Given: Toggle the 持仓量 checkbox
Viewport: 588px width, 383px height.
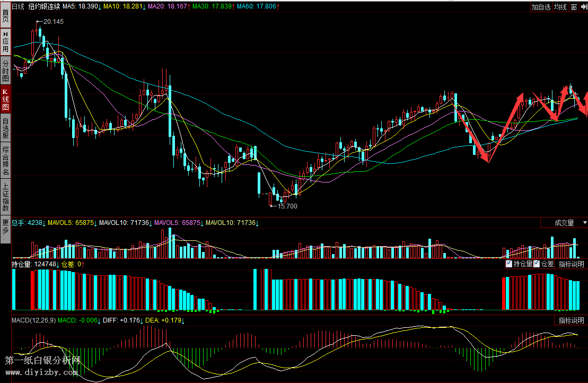Looking at the screenshot, I should point(509,264).
